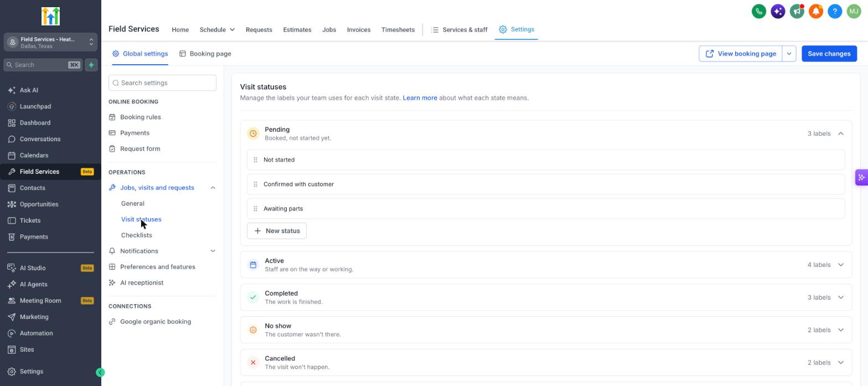
Task: Open the Timesheets tab
Action: (398, 30)
